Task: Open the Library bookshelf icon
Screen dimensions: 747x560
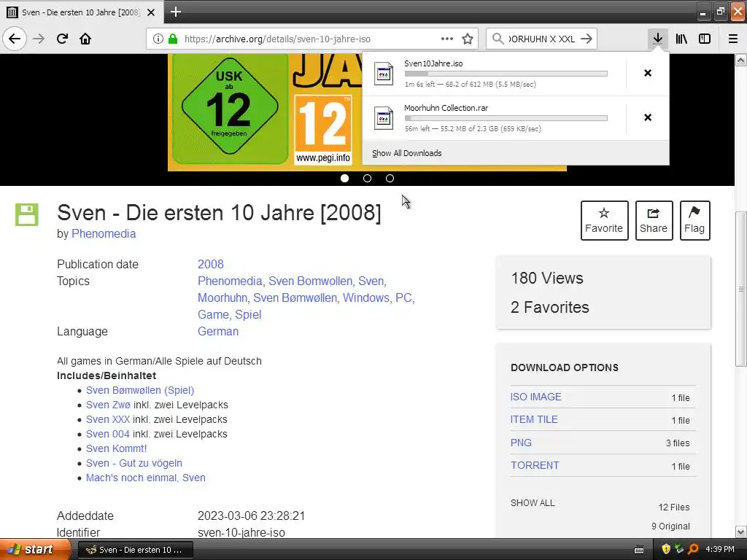Action: (681, 39)
